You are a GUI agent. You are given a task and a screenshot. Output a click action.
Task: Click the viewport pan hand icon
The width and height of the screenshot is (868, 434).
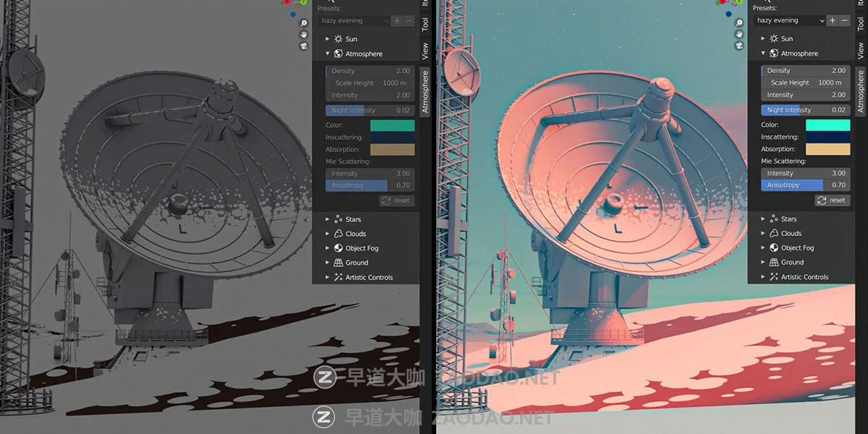point(305,33)
